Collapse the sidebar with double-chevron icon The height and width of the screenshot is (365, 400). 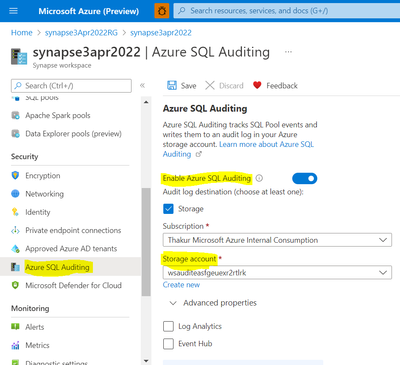coord(142,85)
